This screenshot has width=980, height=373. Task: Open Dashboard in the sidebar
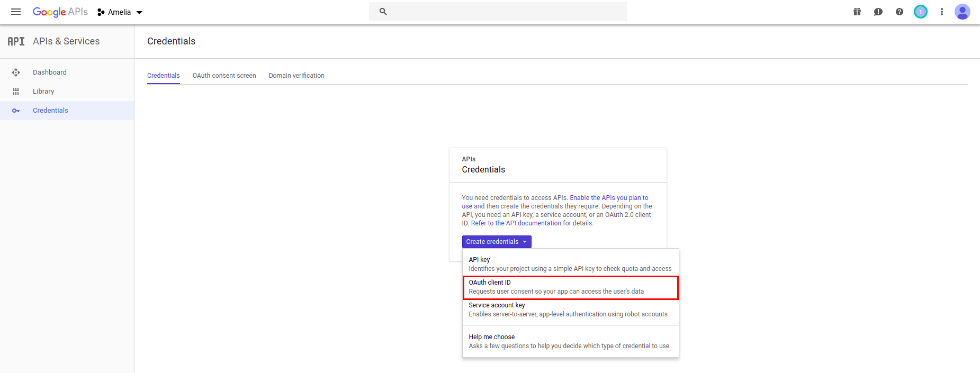67,72
